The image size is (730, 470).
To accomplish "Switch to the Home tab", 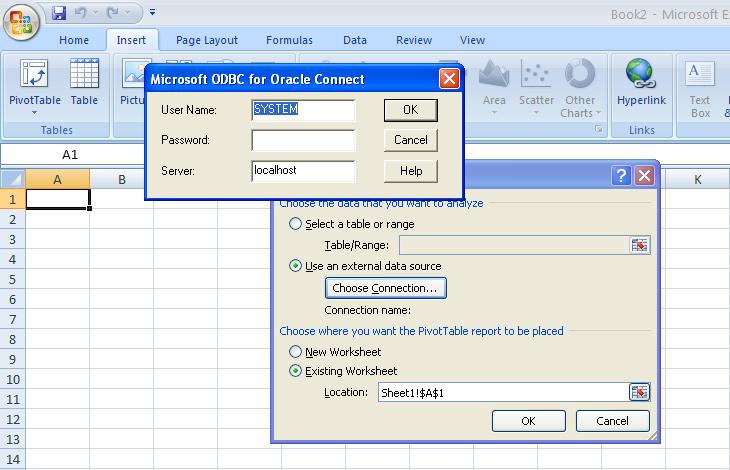I will pyautogui.click(x=74, y=40).
